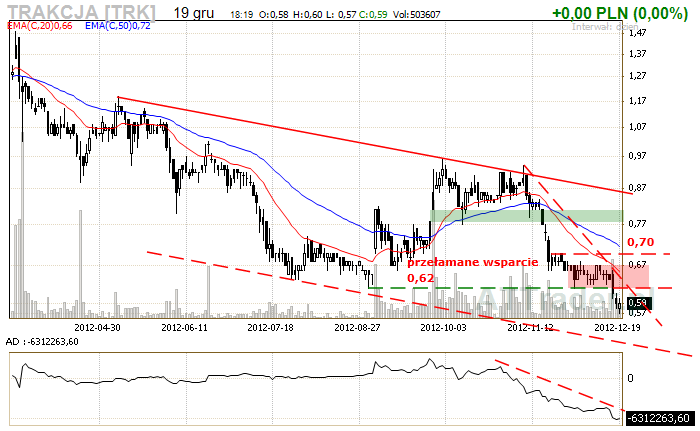Click the 2012-08-27 date axis label
This screenshot has width=700, height=431.
point(358,327)
